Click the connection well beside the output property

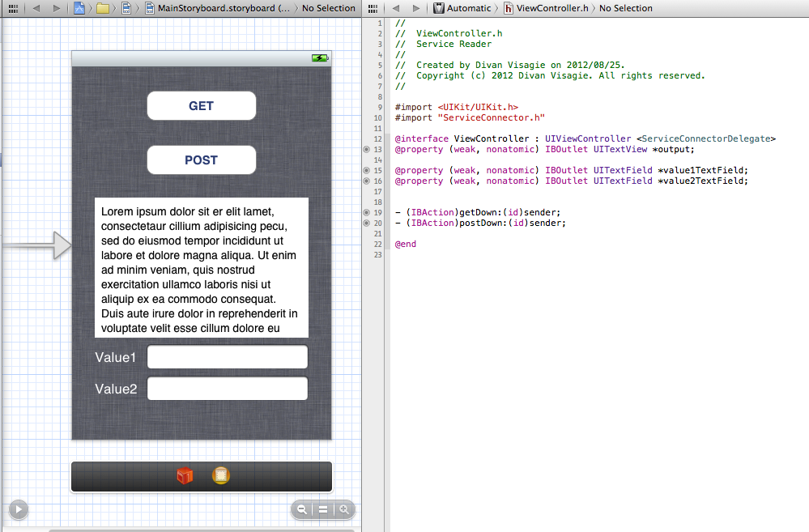click(367, 149)
